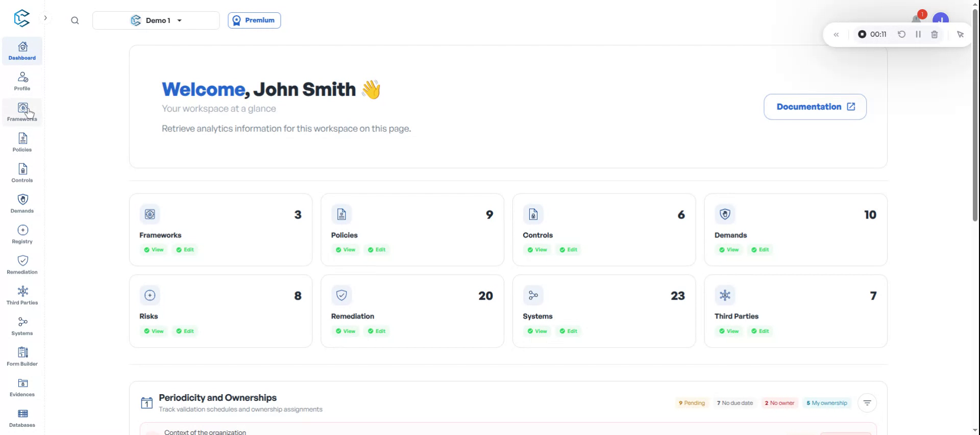The height and width of the screenshot is (435, 980).
Task: Go to Evidences in the sidebar
Action: (22, 388)
